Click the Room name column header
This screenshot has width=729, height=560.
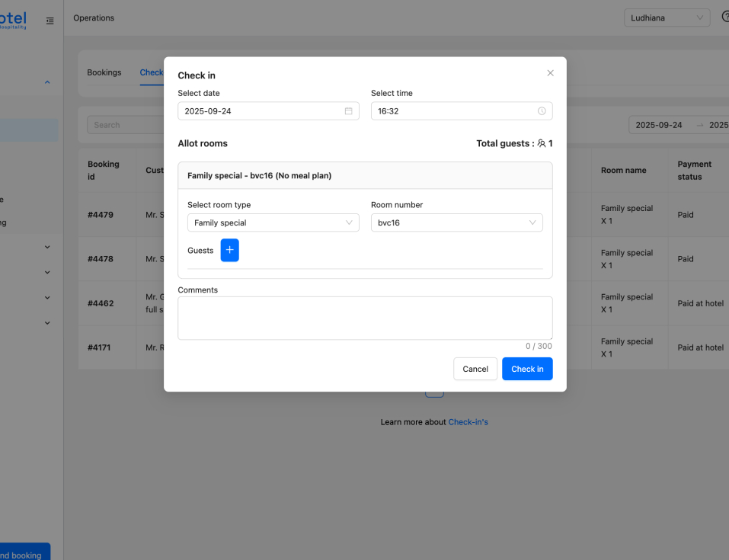[x=623, y=170]
